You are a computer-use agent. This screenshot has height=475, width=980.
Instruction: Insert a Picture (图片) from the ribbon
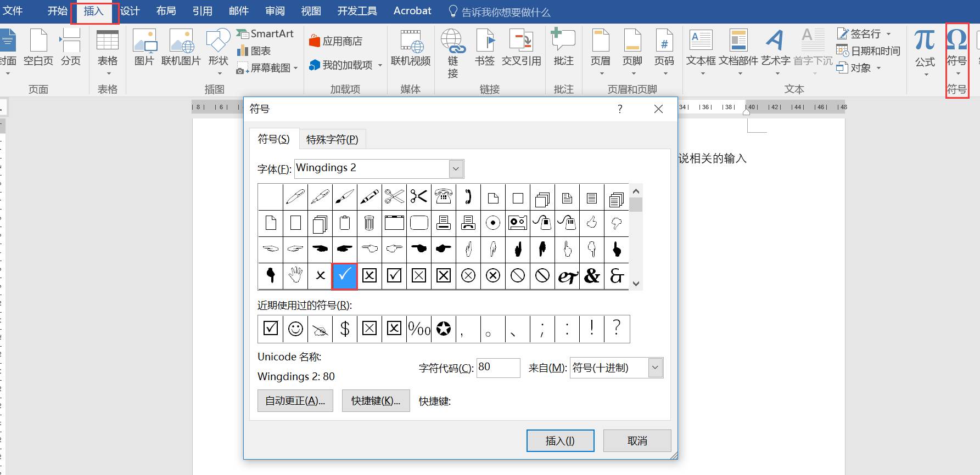[x=144, y=48]
